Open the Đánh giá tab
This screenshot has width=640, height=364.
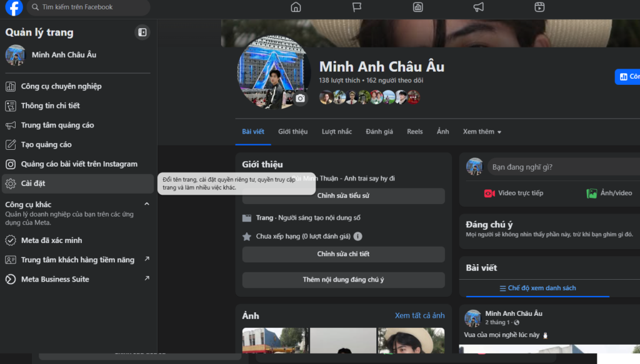(x=379, y=132)
